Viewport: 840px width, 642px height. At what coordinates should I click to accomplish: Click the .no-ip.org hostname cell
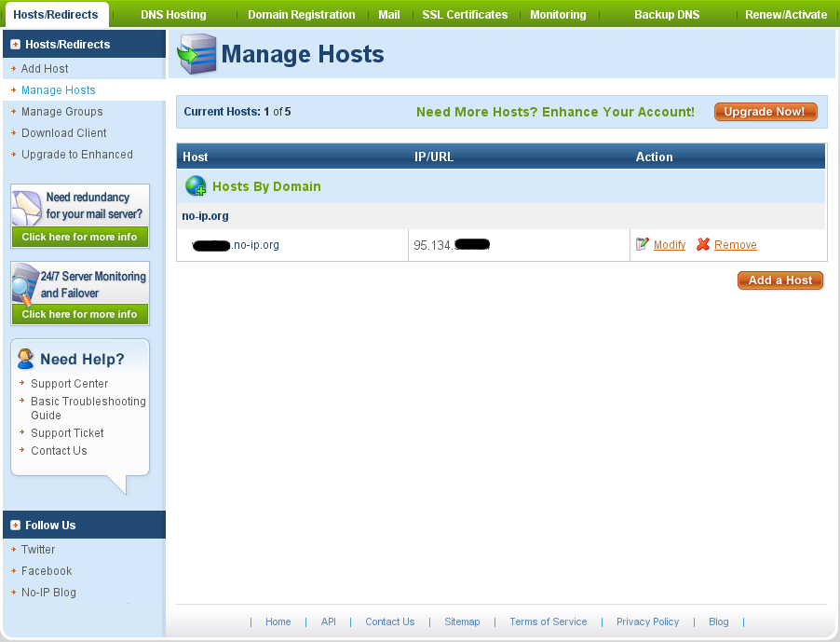point(292,245)
